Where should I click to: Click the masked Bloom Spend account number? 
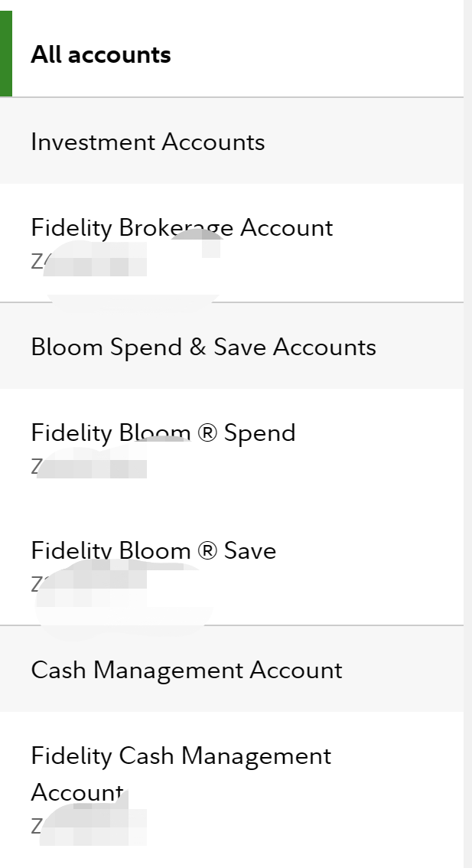90,466
